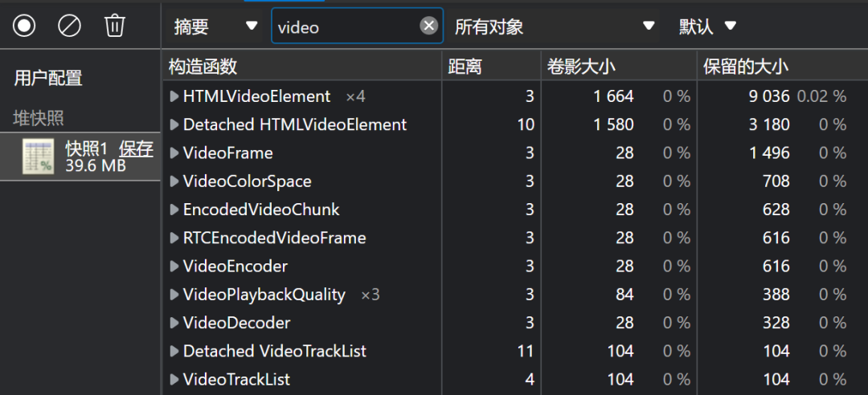Expand the VideoColorSpace row

(x=174, y=181)
